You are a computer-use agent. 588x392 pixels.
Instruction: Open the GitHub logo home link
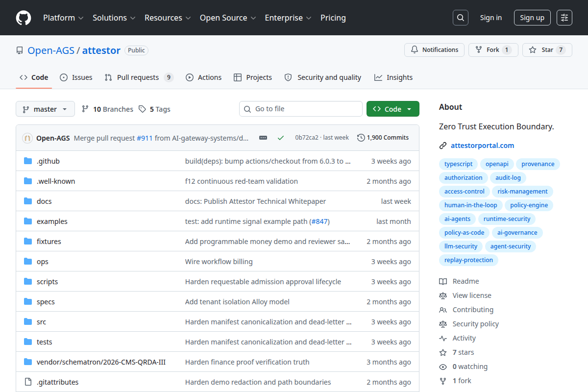pyautogui.click(x=24, y=18)
